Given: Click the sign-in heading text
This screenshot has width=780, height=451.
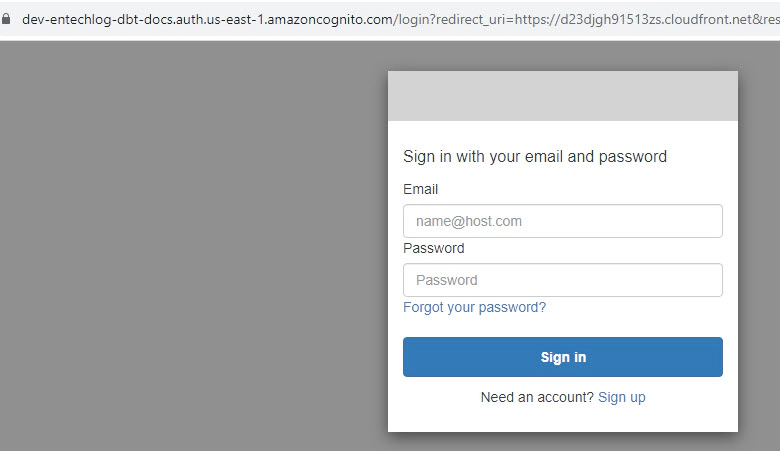Looking at the screenshot, I should [535, 157].
